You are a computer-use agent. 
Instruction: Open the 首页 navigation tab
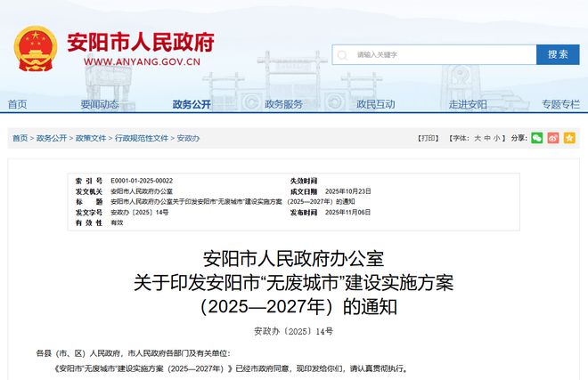(x=17, y=104)
